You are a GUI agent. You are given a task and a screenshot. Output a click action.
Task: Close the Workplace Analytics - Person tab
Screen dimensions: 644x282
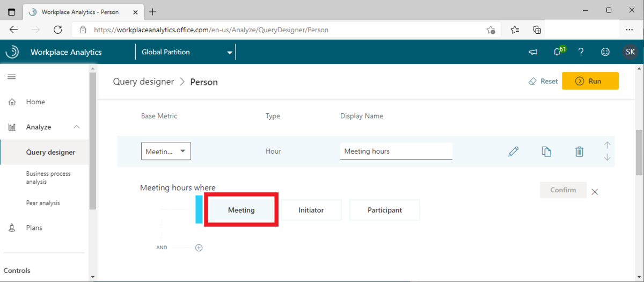[x=135, y=11]
